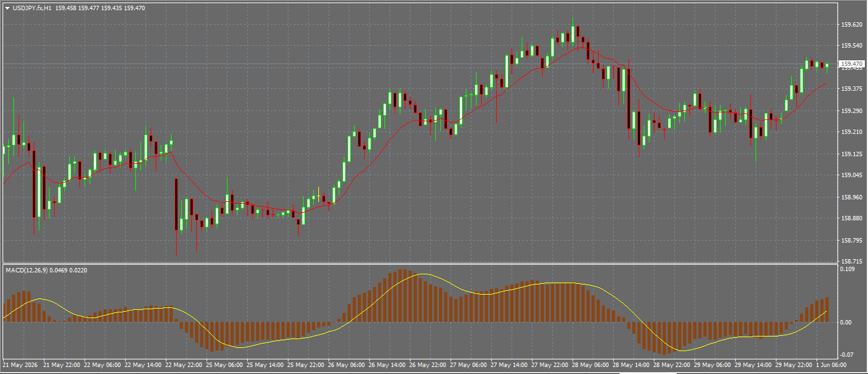
Task: Click the 1 Jun 06:00 time label
Action: pyautogui.click(x=832, y=366)
